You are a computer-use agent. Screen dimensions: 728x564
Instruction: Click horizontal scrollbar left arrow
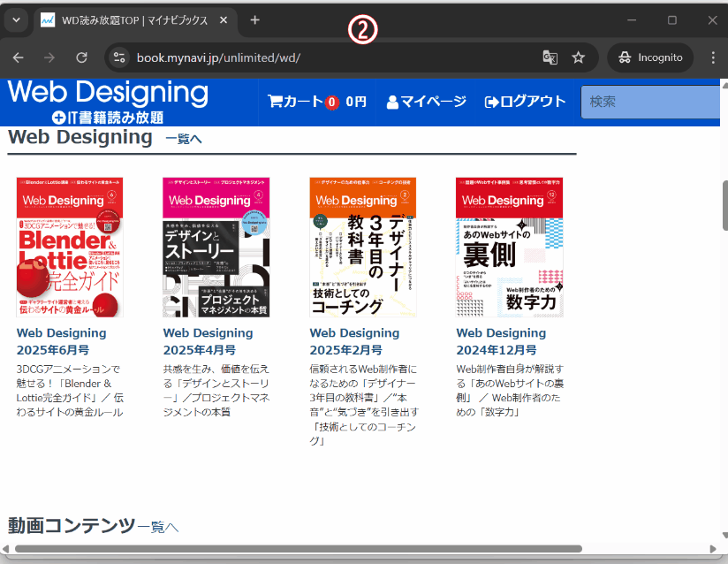pyautogui.click(x=5, y=549)
